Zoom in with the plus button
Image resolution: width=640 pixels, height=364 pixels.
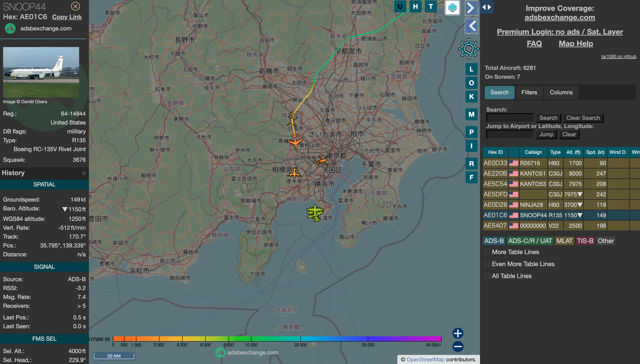tap(458, 333)
